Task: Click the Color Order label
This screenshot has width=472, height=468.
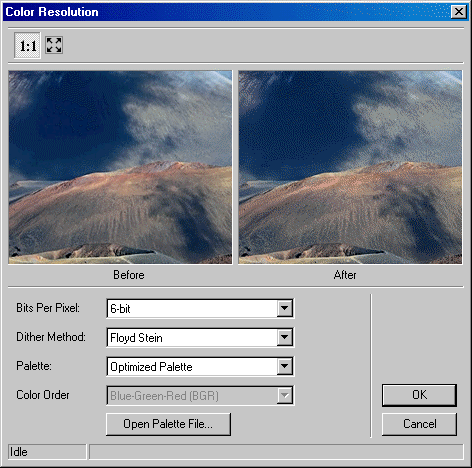Action: point(43,395)
